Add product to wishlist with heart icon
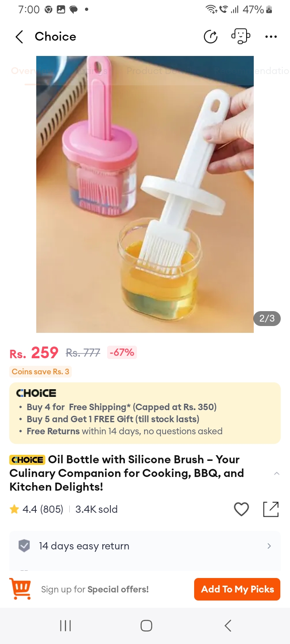290x644 pixels. (x=241, y=509)
